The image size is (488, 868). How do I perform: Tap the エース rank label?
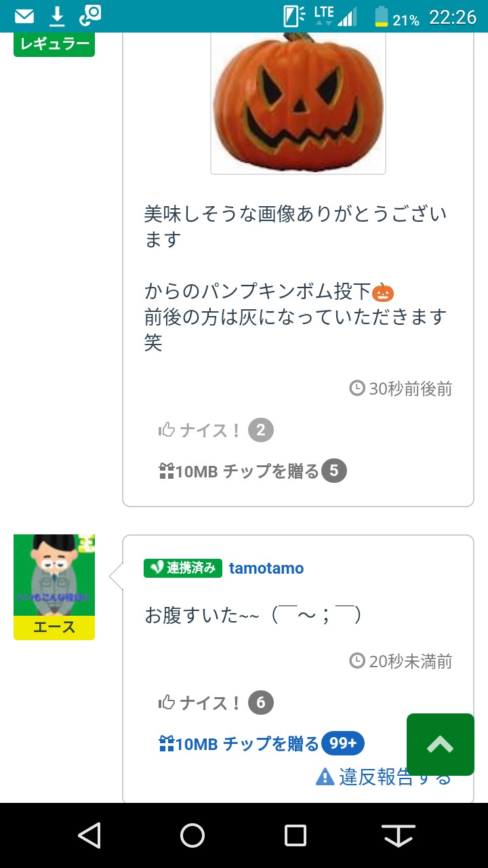[54, 627]
